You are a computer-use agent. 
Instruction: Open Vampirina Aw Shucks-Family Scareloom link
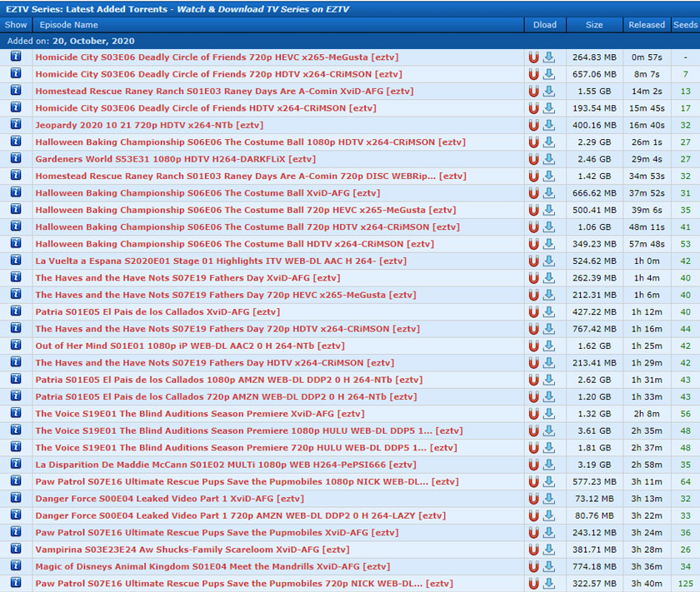click(192, 550)
